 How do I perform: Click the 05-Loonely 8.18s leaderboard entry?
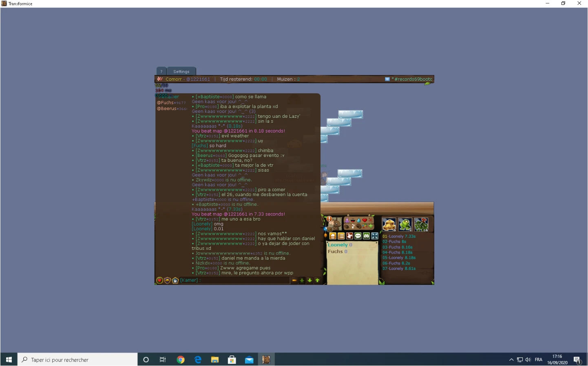(x=399, y=258)
